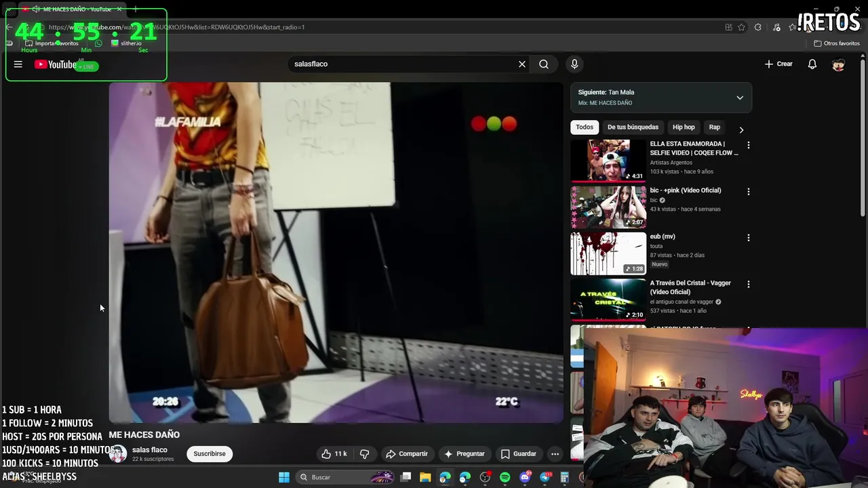This screenshot has width=868, height=488.
Task: Open File Explorer from taskbar
Action: [x=425, y=477]
